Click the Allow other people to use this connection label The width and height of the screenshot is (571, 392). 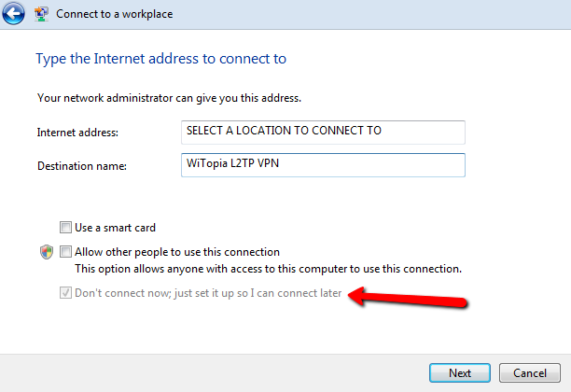tap(177, 252)
